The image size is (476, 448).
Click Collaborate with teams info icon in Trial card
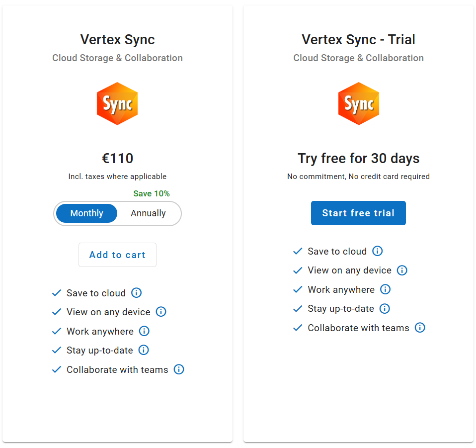click(x=420, y=328)
